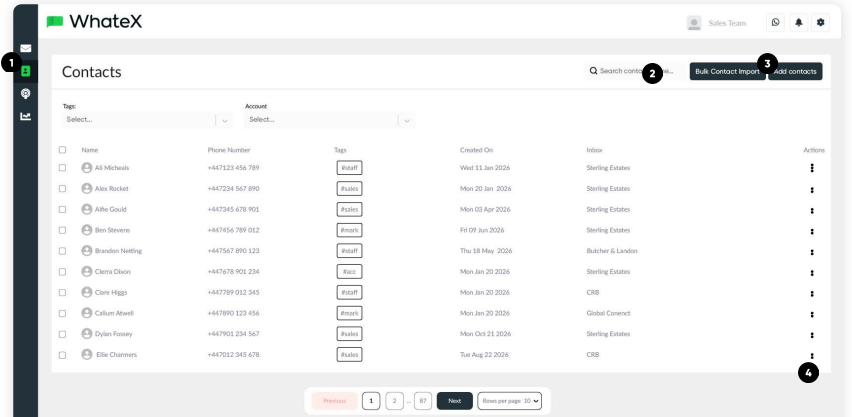Viewport: 852px width, 417px height.
Task: Open the broadcast icon in sidebar
Action: coord(26,92)
